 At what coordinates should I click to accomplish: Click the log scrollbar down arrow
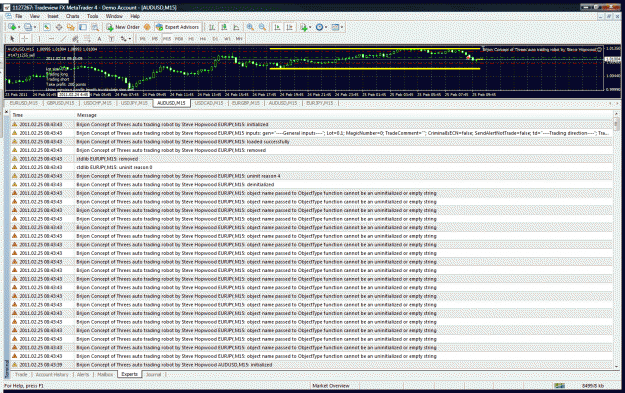[x=616, y=367]
